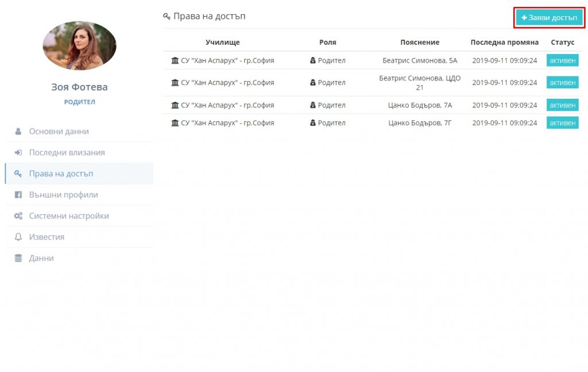
Task: Go to Външни профили
Action: (79, 195)
